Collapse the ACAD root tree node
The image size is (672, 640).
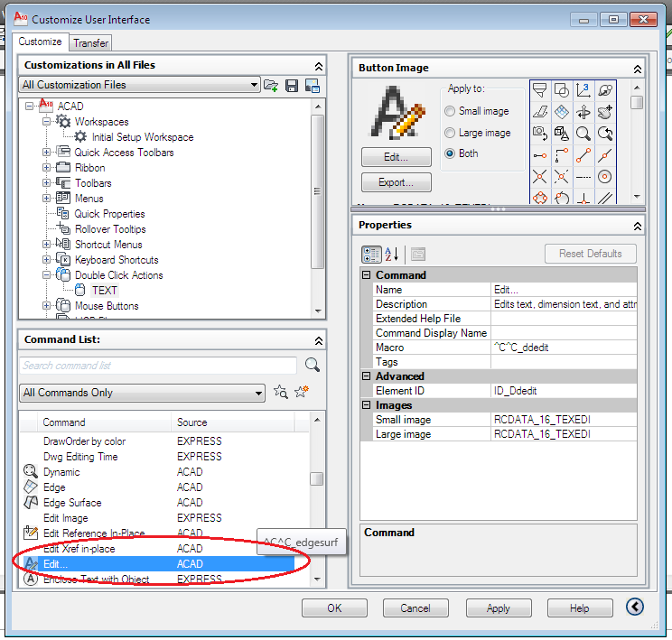(x=29, y=106)
